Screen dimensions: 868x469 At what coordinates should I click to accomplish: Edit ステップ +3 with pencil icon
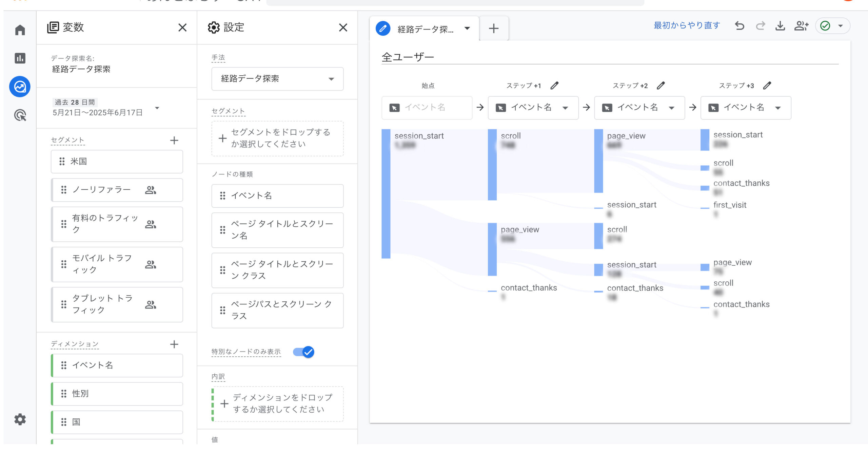(x=767, y=86)
